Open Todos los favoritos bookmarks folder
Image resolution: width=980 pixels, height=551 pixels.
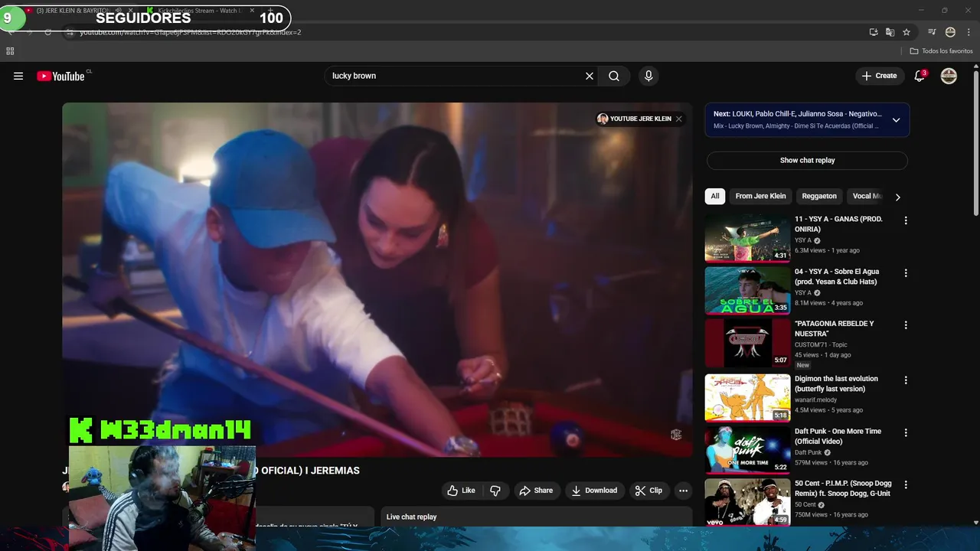(x=941, y=51)
